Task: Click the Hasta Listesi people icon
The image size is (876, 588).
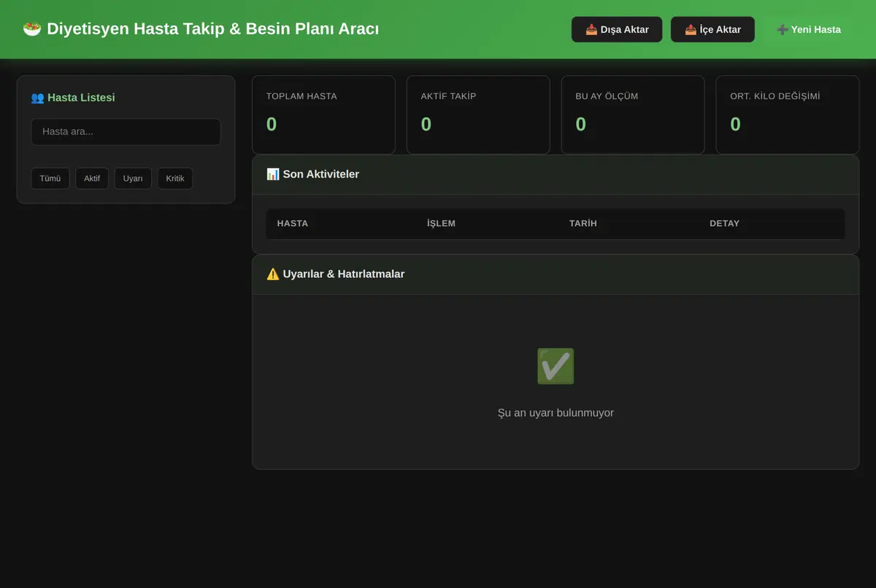Action: (37, 98)
